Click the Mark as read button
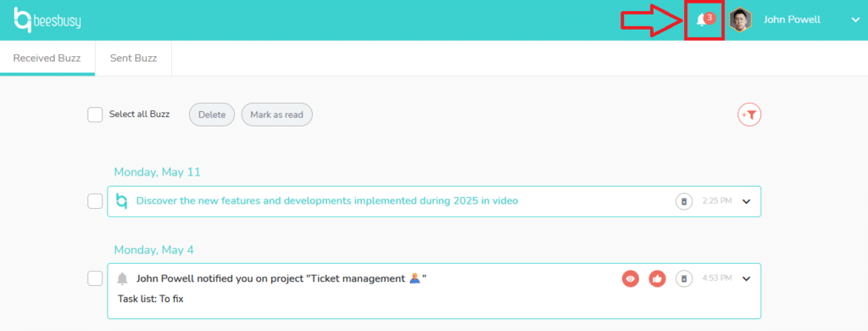Image resolution: width=868 pixels, height=331 pixels. (x=277, y=115)
